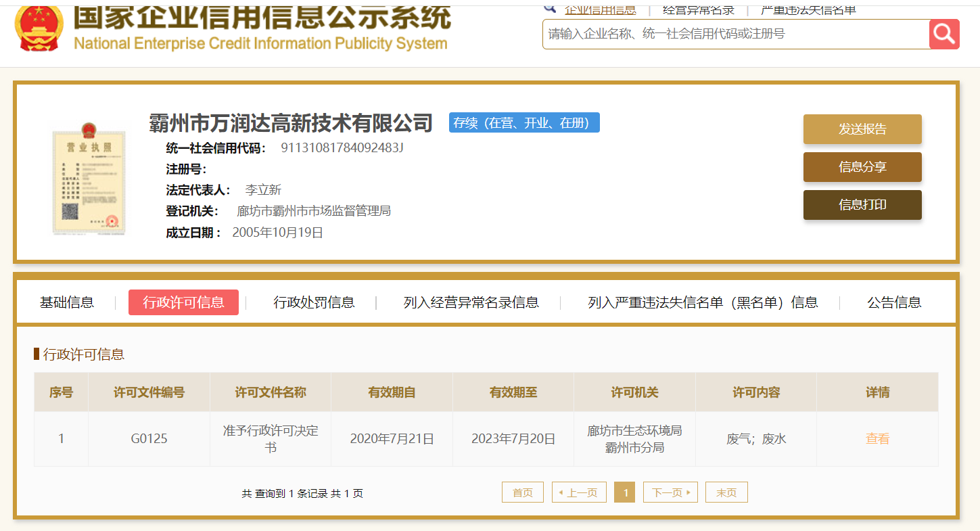Click the 法定代表人 label

click(198, 190)
